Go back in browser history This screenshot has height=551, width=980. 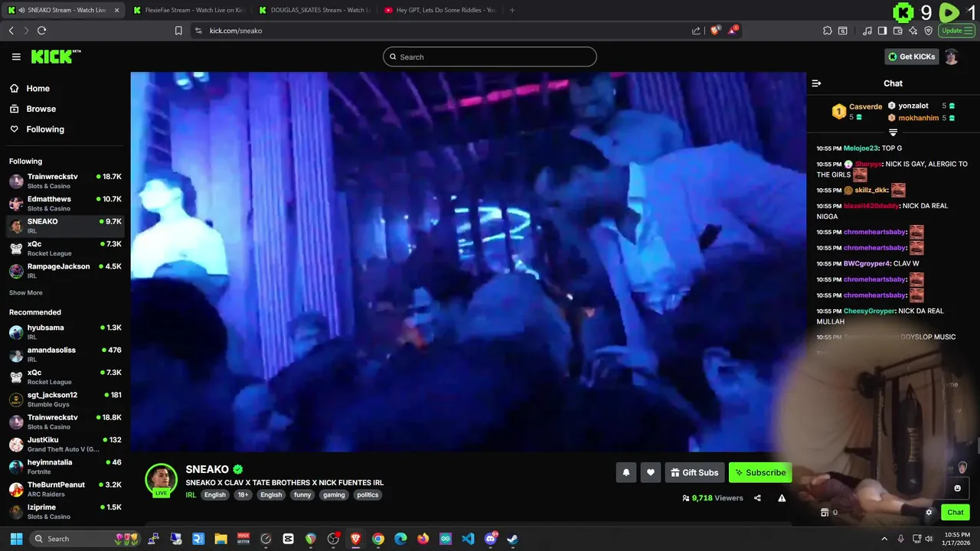click(x=11, y=31)
